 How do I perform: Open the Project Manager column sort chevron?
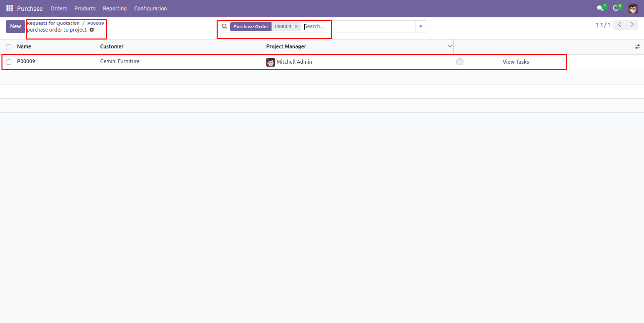coord(450,46)
